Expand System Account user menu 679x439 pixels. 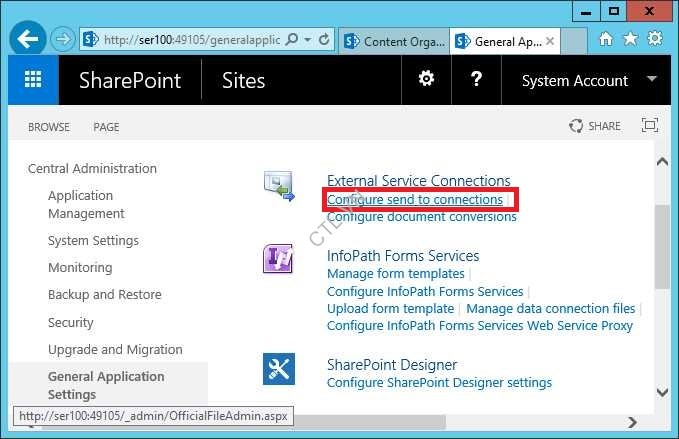pos(652,79)
